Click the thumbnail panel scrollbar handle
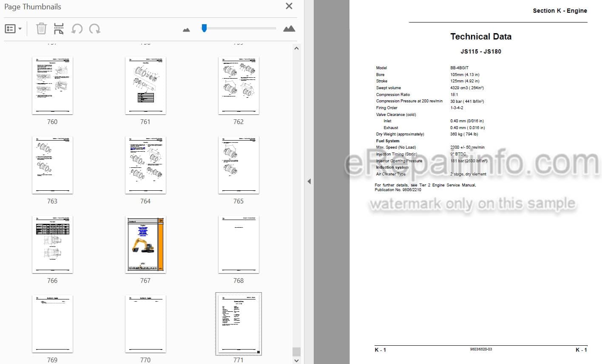Viewport: 602px width, 364px height. [x=296, y=352]
